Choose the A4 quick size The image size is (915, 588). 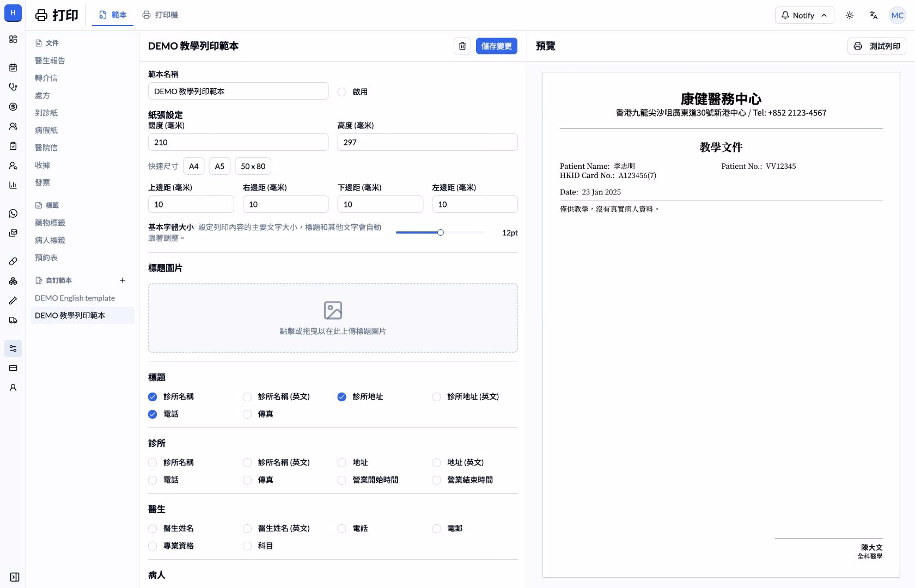point(194,166)
